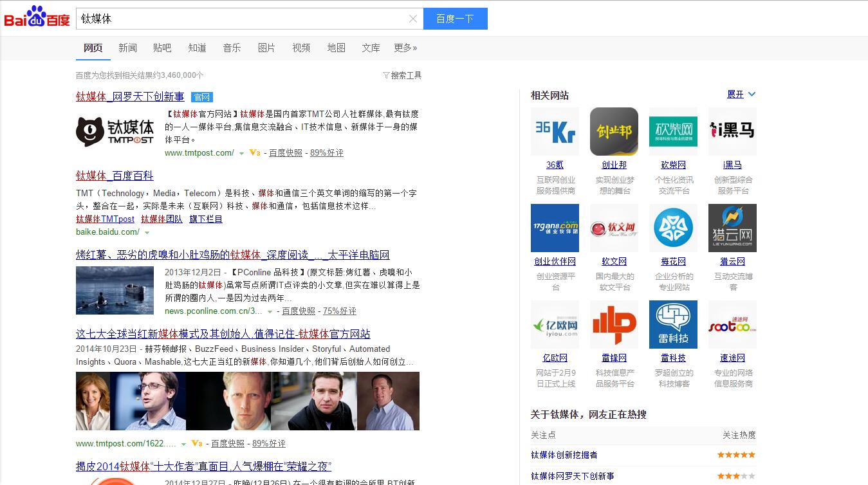
Task: Open the 36氪 website icon
Action: tap(555, 131)
